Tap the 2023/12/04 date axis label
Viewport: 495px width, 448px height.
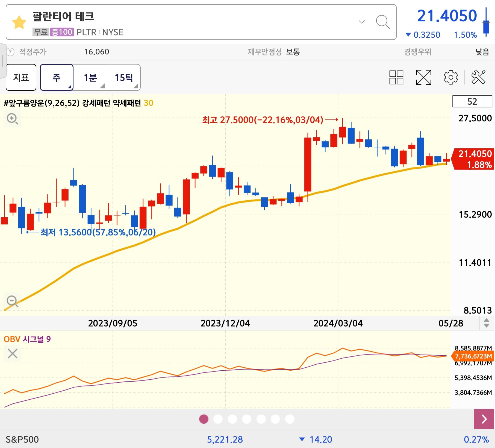tap(225, 323)
